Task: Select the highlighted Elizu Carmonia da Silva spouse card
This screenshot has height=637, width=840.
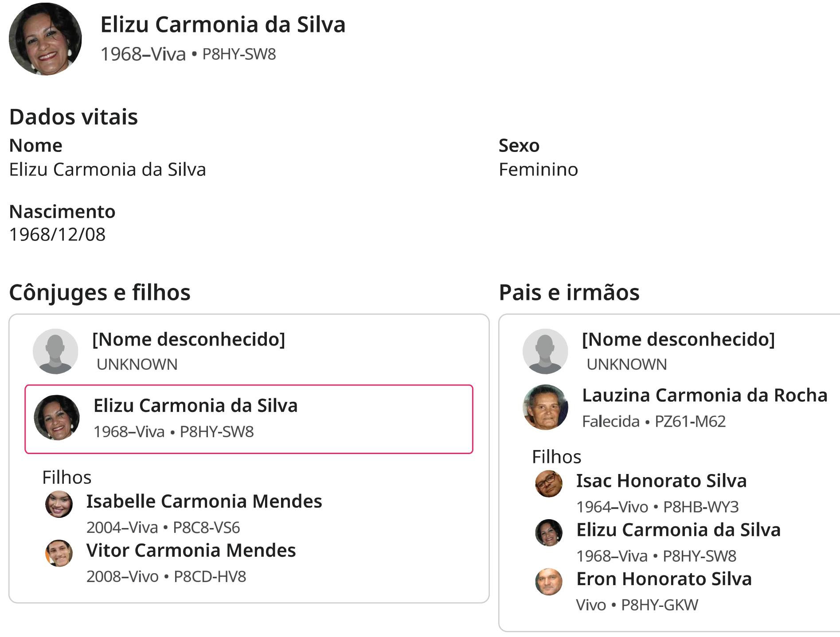Action: 249,419
